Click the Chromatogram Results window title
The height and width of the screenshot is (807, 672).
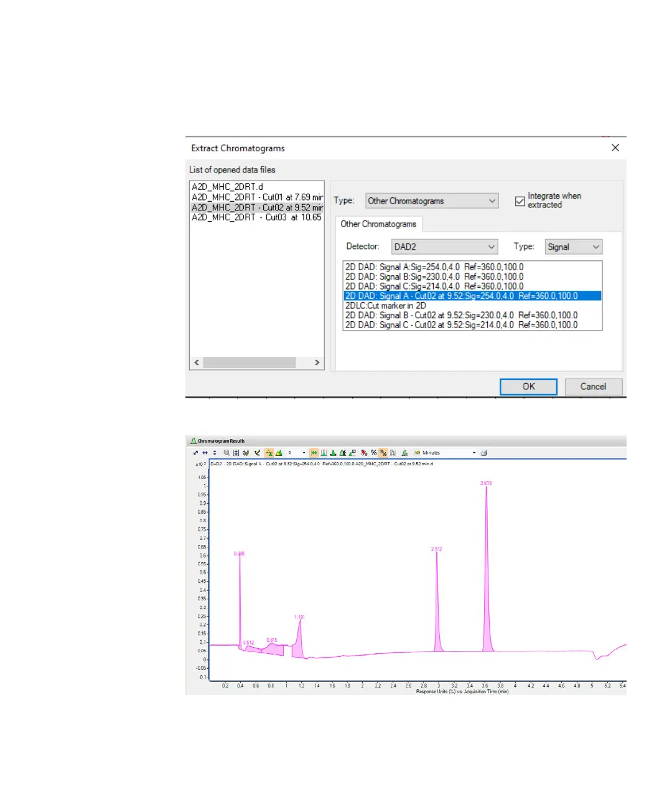point(221,441)
